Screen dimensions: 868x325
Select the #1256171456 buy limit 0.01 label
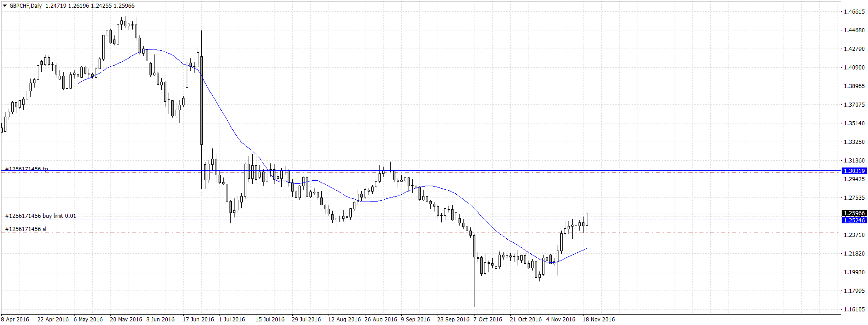40,216
